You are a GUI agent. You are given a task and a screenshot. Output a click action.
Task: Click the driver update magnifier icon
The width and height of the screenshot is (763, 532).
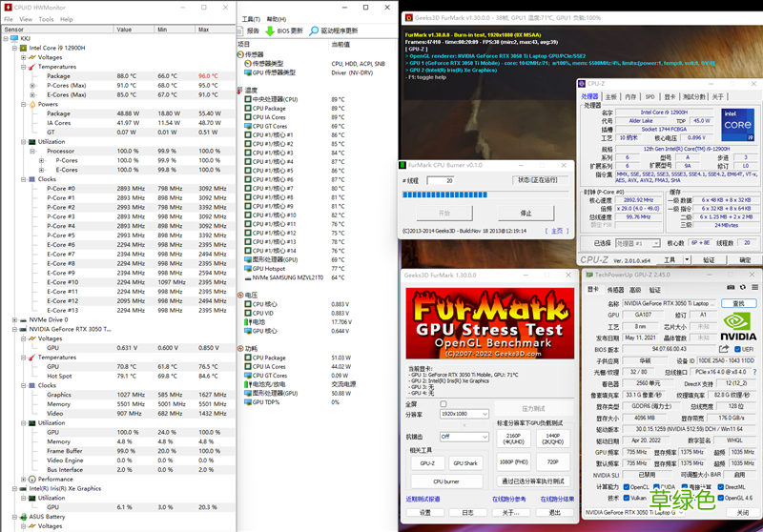point(314,31)
